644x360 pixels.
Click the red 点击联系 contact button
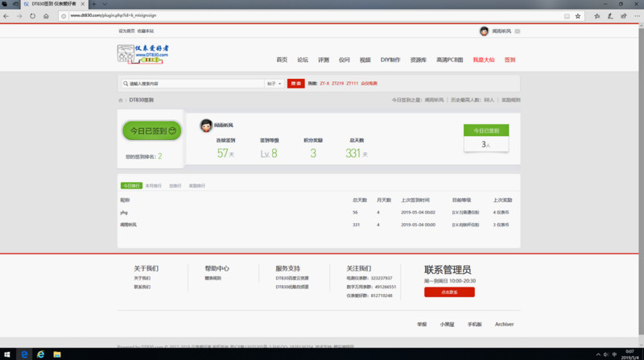tap(449, 292)
